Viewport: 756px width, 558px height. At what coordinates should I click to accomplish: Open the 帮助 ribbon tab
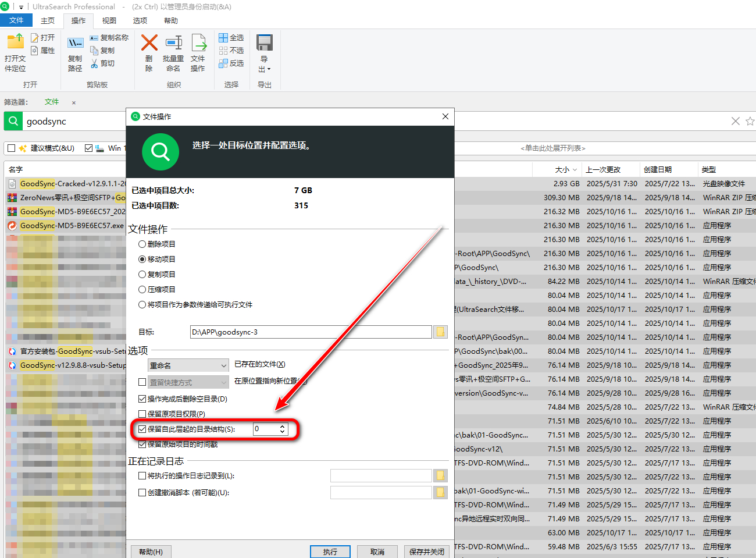(x=171, y=20)
